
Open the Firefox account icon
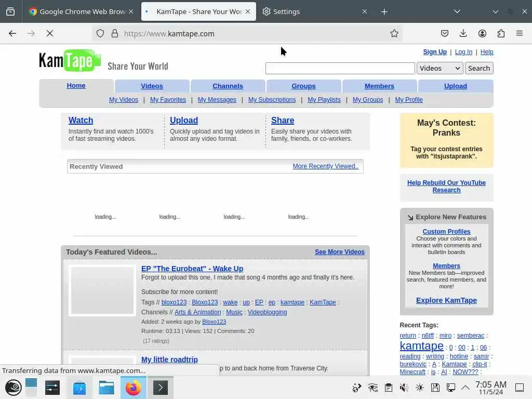(482, 33)
